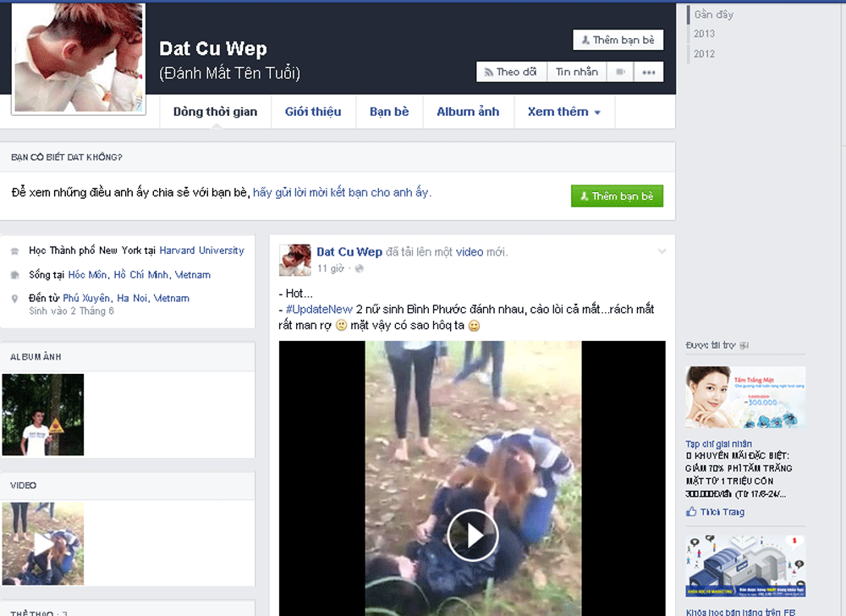The image size is (846, 616).
Task: Open the #UpdateNew hashtag link
Action: 318,310
